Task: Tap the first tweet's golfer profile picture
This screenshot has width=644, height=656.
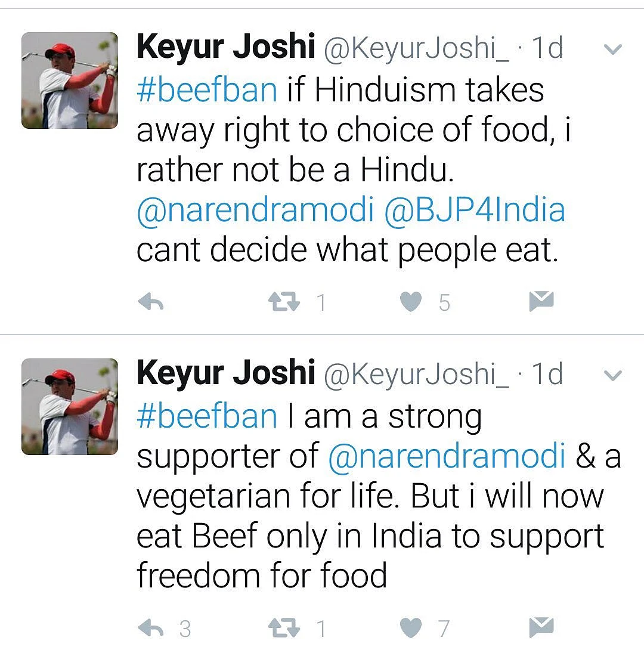Action: click(x=70, y=81)
